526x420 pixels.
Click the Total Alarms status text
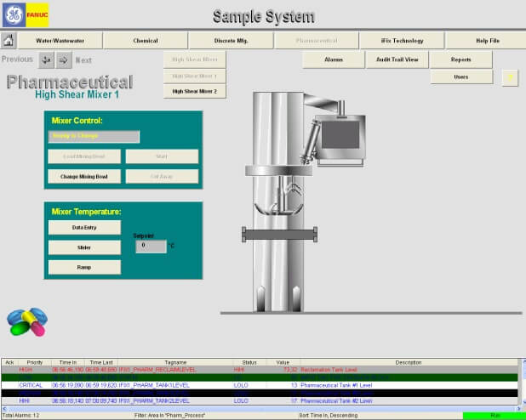pyautogui.click(x=20, y=416)
